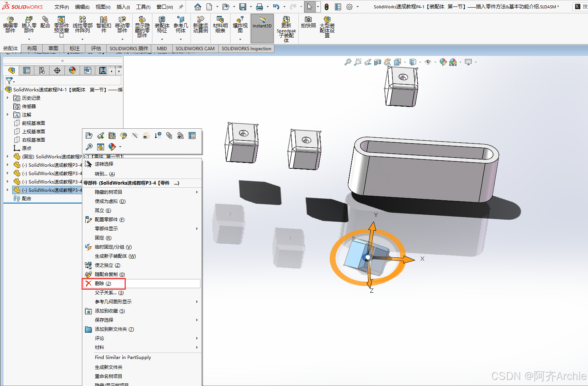Choose Fix (固定) in context menu
This screenshot has width=588, height=386.
point(142,238)
